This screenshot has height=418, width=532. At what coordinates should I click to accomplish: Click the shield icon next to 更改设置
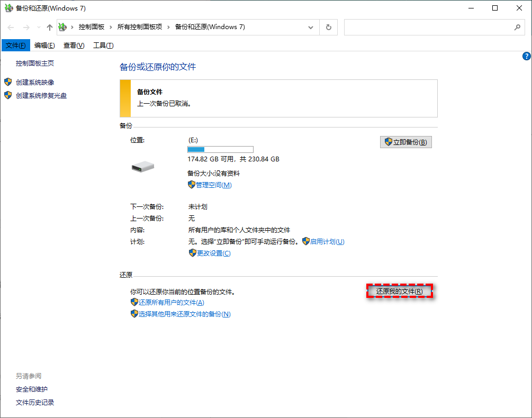pyautogui.click(x=192, y=253)
